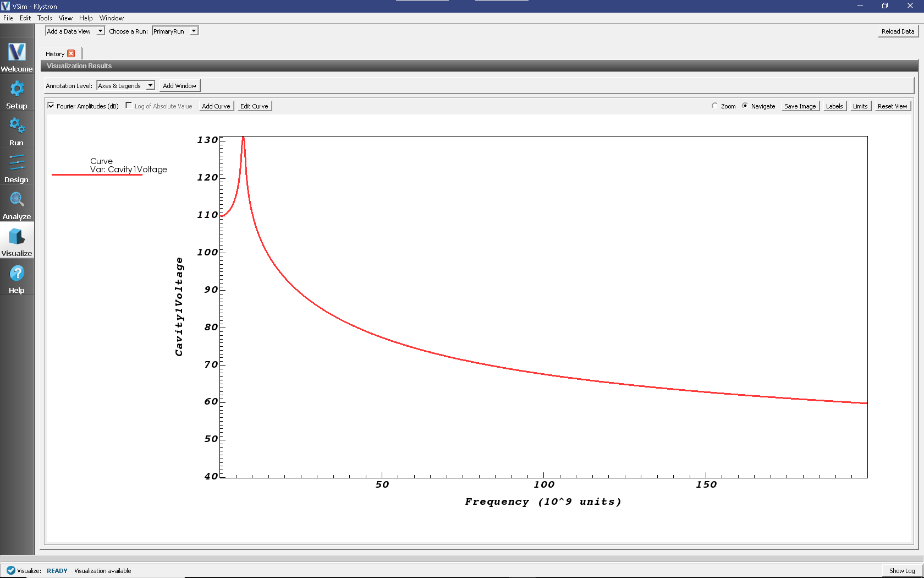The image size is (924, 578).
Task: Click the Show Log button
Action: pyautogui.click(x=902, y=571)
